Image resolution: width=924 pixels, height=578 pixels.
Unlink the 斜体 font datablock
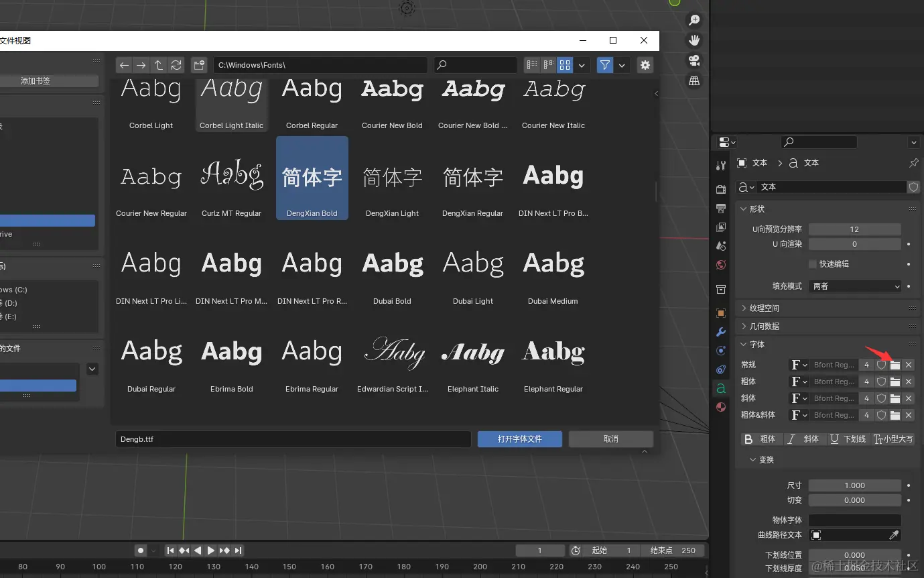pyautogui.click(x=909, y=398)
